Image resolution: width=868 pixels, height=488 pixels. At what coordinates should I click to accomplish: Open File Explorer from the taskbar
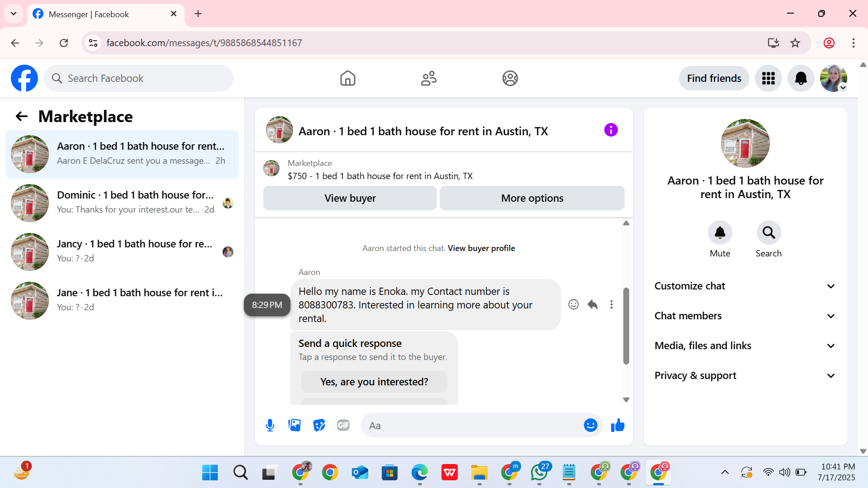point(479,473)
